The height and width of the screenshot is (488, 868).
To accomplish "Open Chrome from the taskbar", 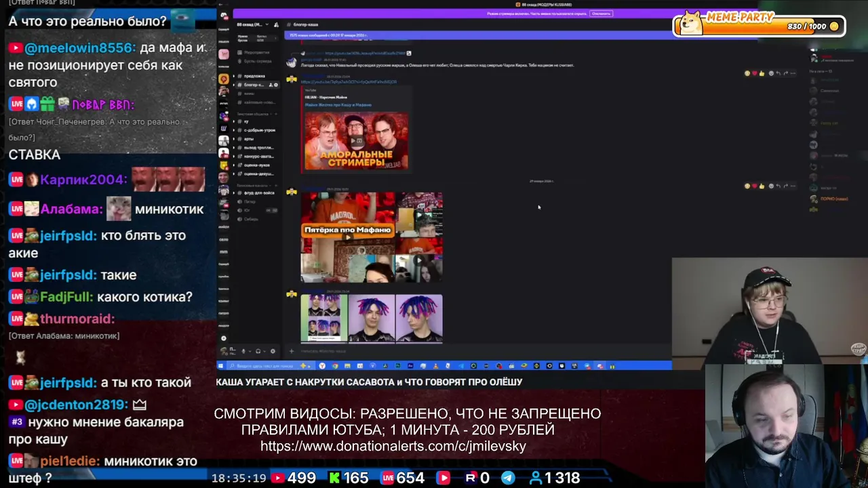I will (x=335, y=365).
